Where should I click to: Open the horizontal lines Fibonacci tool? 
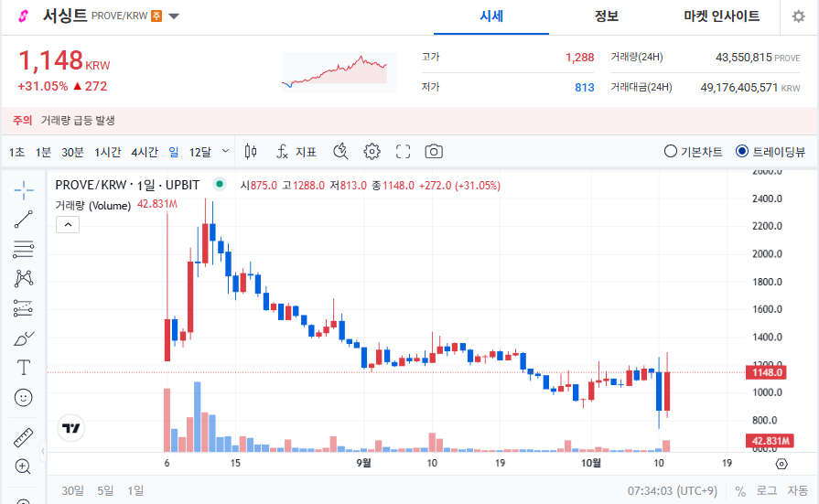(24, 249)
